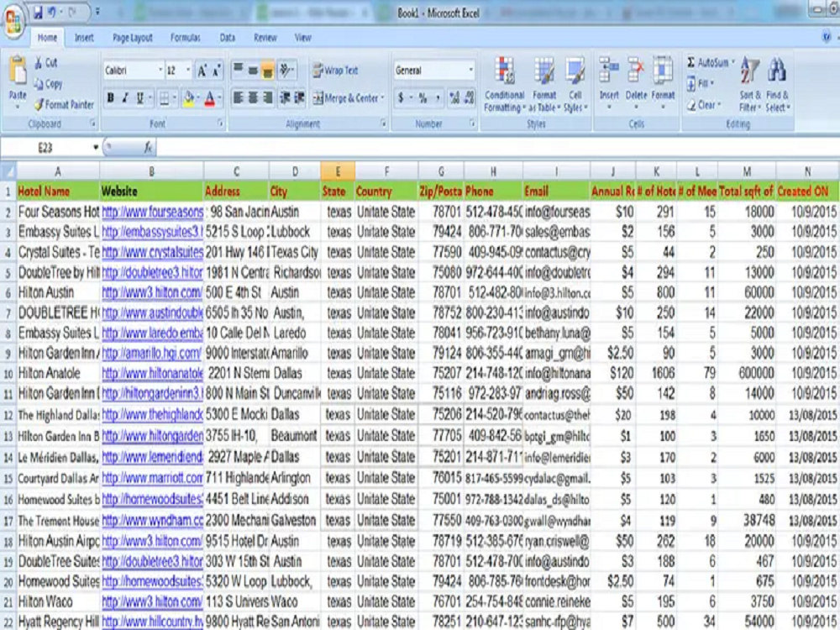This screenshot has height=630, width=840.
Task: Open the General number format dropdown
Action: point(471,71)
